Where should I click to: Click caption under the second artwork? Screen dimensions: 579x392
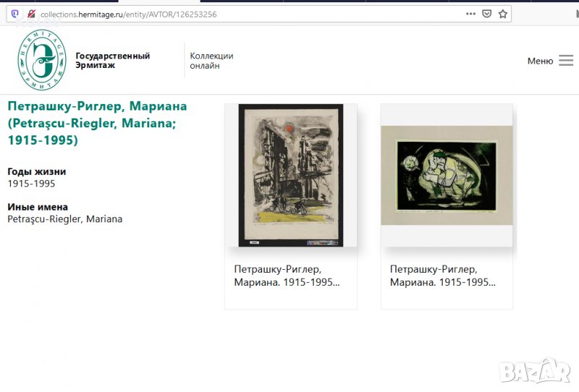[x=442, y=276]
